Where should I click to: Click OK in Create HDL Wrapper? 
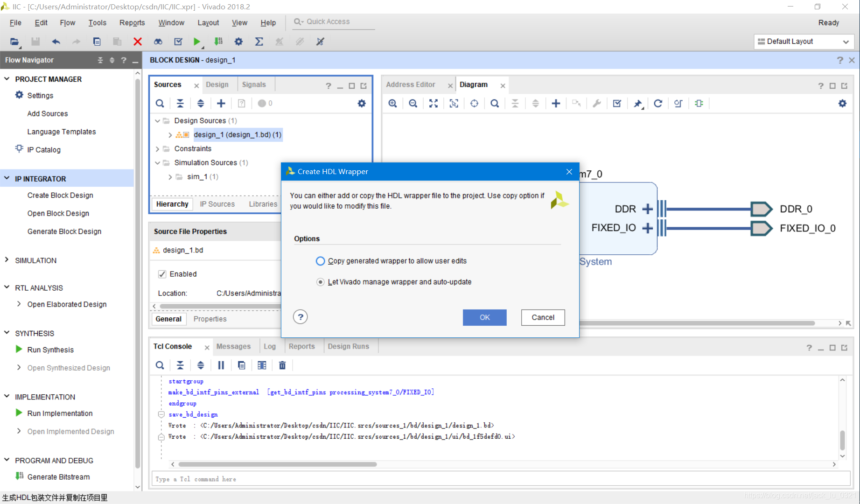click(x=484, y=317)
